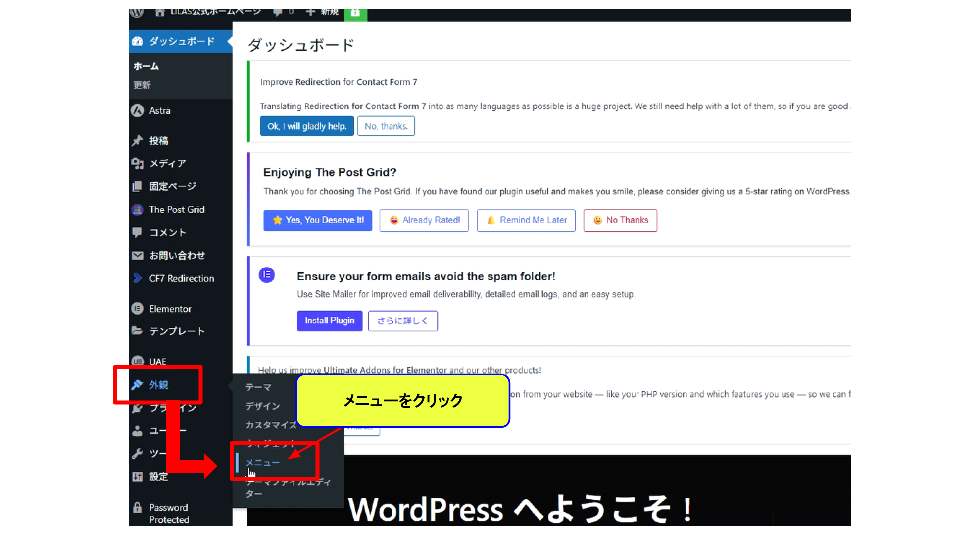Open the comments bubble icon in the admin bar
This screenshot has height=535, width=980.
coord(278,12)
